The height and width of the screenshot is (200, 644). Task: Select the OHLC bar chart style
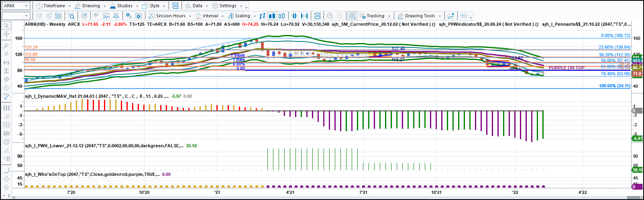pyautogui.click(x=262, y=16)
